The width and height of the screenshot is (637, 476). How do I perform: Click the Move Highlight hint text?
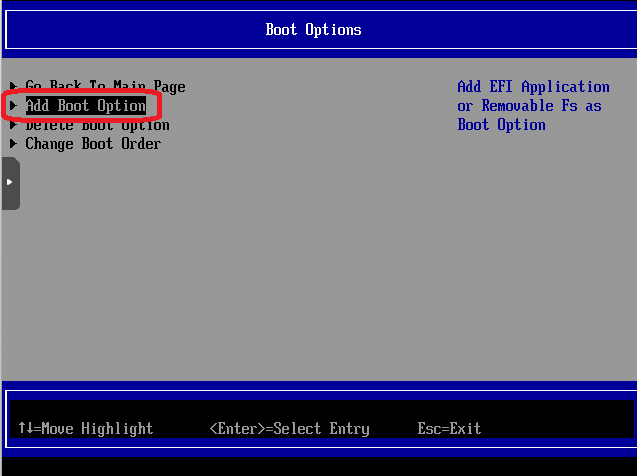97,429
